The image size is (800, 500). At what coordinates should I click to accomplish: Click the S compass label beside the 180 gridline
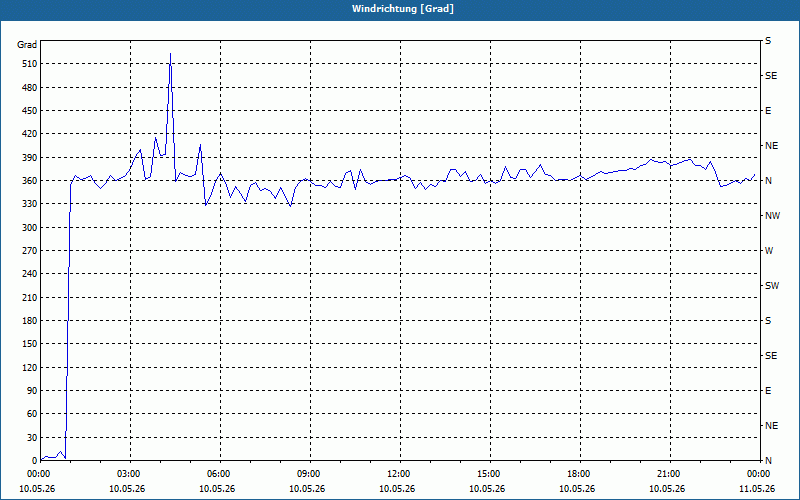(x=768, y=321)
